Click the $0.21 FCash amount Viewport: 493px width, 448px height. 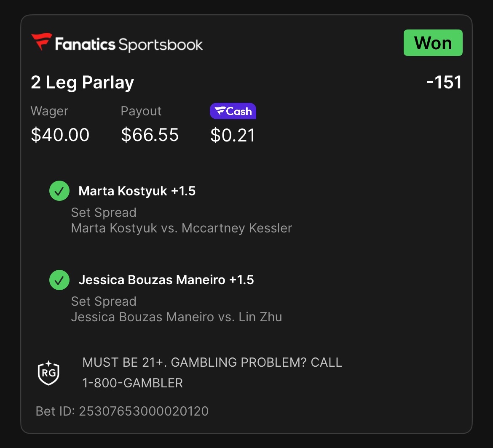pos(233,135)
